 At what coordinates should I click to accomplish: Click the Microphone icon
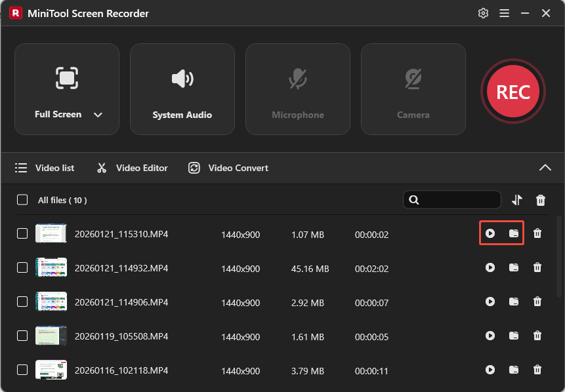297,79
